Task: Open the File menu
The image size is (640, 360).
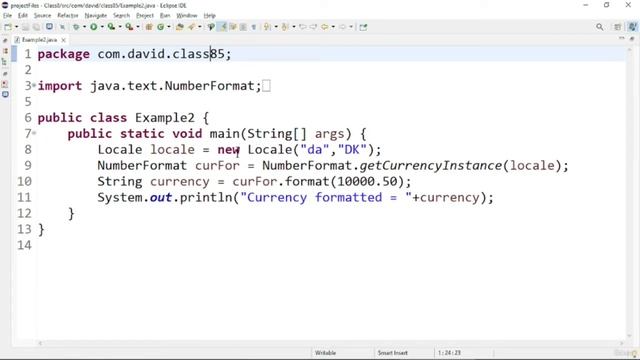Action: pyautogui.click(x=7, y=16)
